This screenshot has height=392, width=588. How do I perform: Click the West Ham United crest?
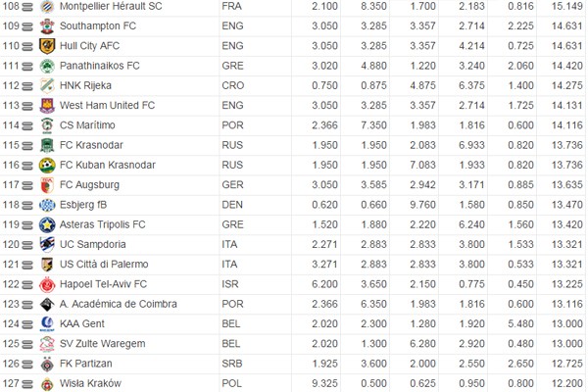point(46,105)
